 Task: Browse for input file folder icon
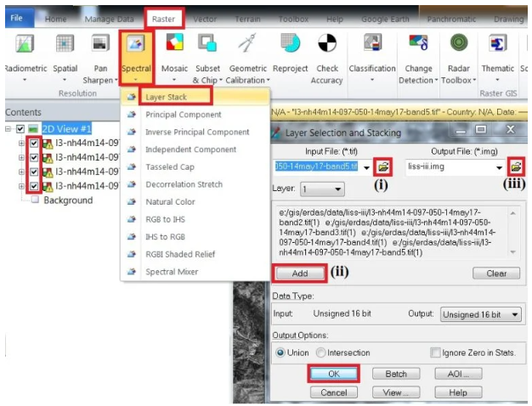pos(383,166)
